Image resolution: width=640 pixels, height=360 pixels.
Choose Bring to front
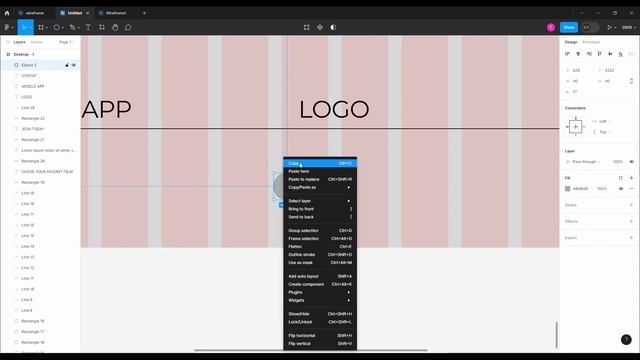pyautogui.click(x=320, y=209)
